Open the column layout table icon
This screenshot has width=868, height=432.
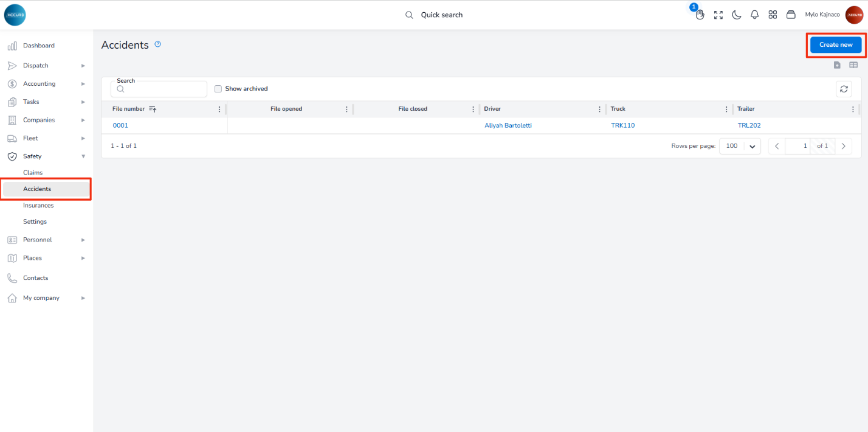pos(853,65)
